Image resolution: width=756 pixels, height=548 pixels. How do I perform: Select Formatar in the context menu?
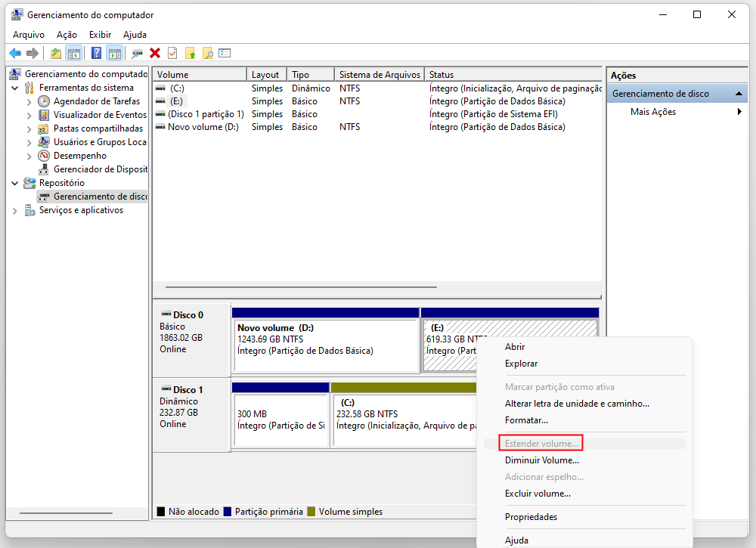click(526, 420)
